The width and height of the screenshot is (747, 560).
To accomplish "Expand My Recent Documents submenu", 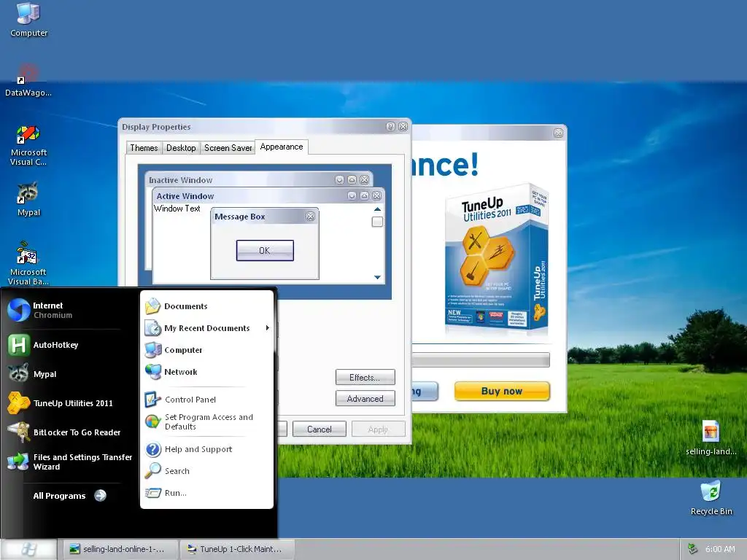I will tap(206, 328).
